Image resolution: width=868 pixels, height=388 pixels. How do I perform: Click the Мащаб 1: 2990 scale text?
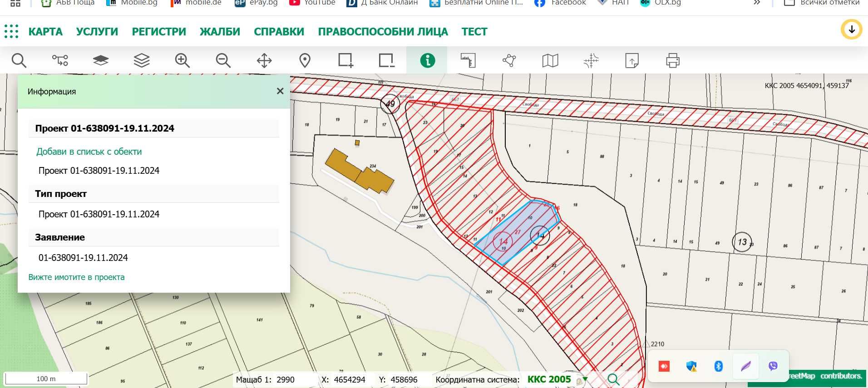pyautogui.click(x=265, y=380)
